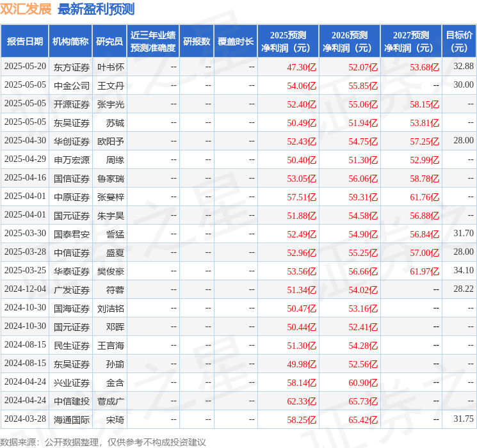Click the 2025预测净利润 column header
Screen dimensions: 477x448
pyautogui.click(x=288, y=42)
